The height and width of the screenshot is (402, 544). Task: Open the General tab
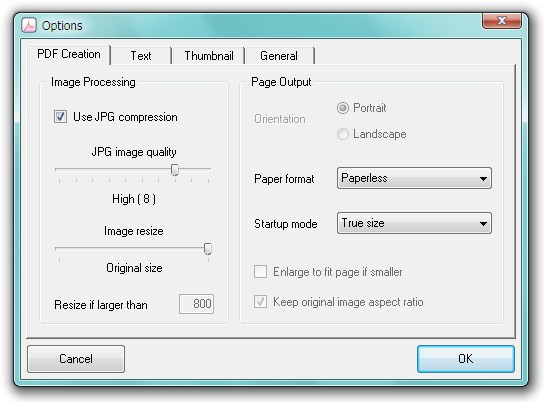pyautogui.click(x=279, y=56)
